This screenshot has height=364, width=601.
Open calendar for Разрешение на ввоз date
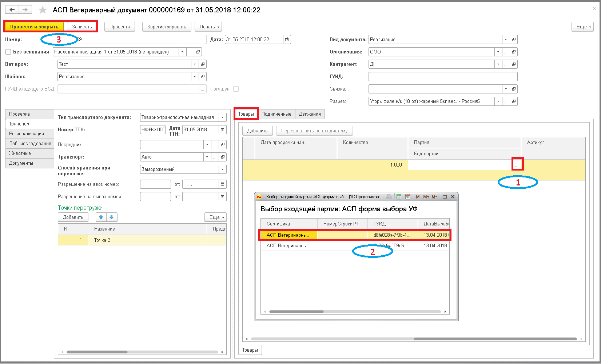click(223, 184)
